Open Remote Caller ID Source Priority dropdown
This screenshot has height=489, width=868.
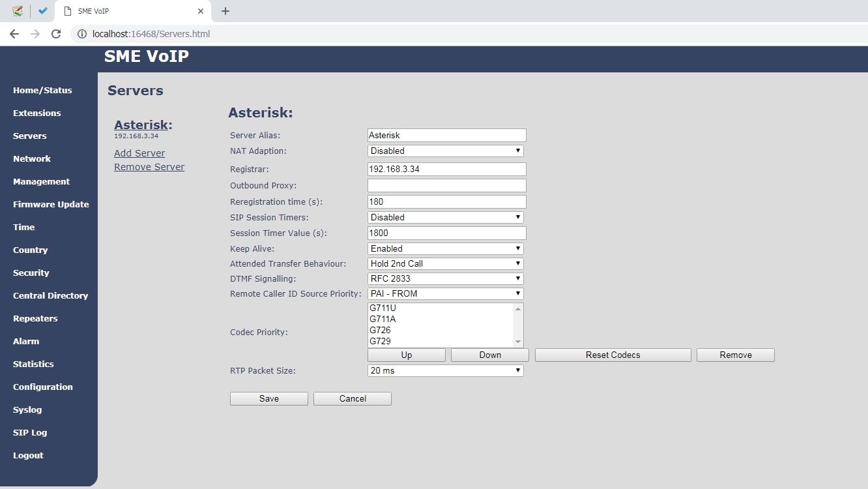point(446,293)
